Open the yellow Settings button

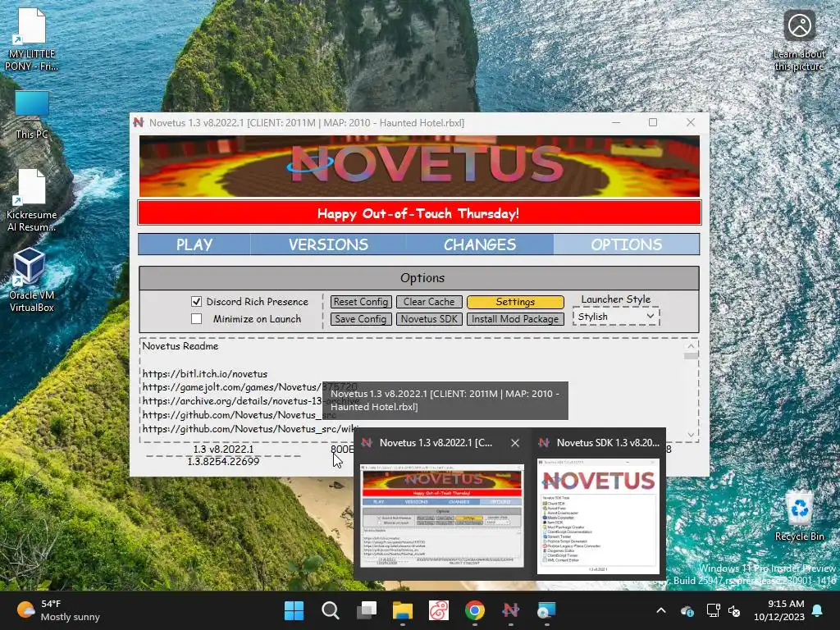click(x=515, y=302)
